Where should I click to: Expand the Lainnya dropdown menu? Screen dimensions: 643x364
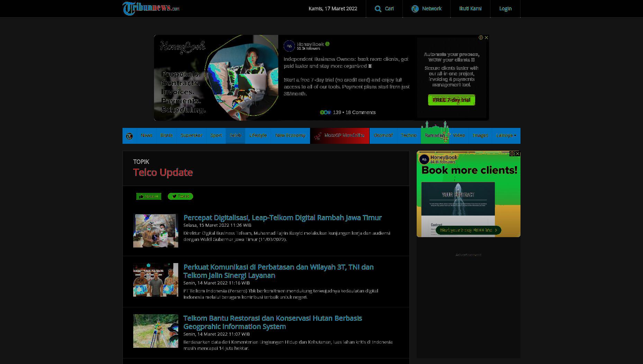coord(506,135)
